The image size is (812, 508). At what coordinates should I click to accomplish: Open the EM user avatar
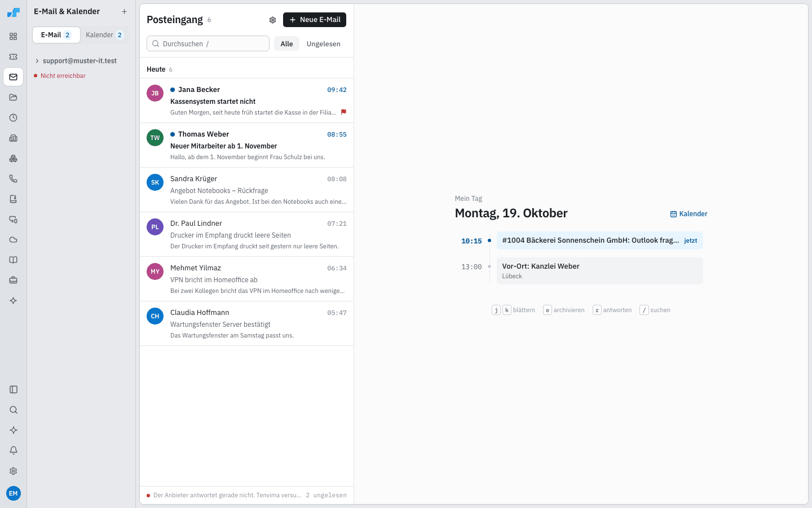[14, 493]
